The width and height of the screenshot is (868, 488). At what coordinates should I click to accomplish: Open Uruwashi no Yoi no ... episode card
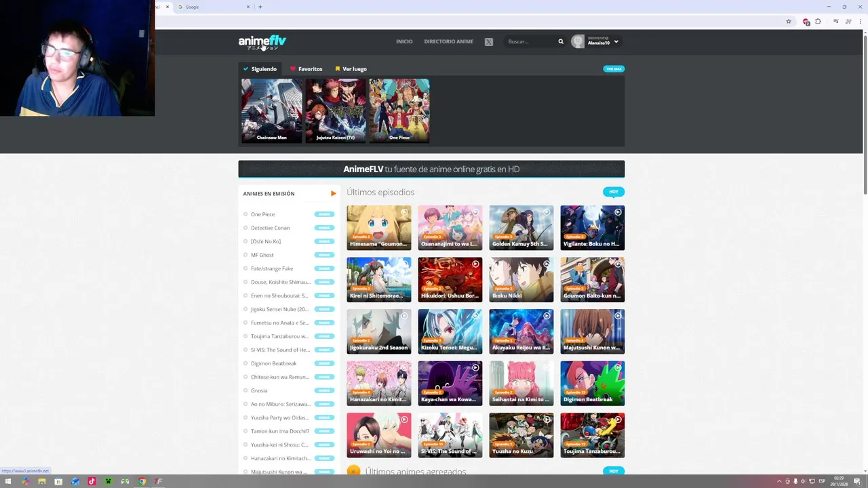[x=379, y=435]
